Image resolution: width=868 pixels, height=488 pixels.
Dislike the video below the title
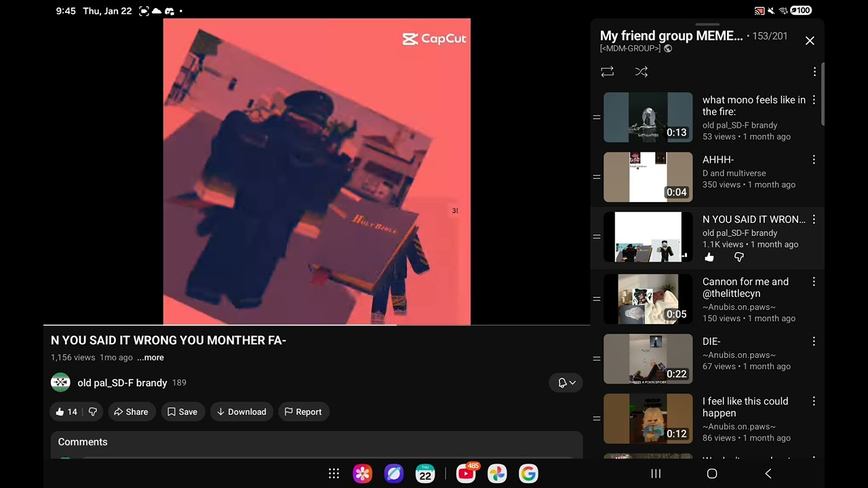93,412
